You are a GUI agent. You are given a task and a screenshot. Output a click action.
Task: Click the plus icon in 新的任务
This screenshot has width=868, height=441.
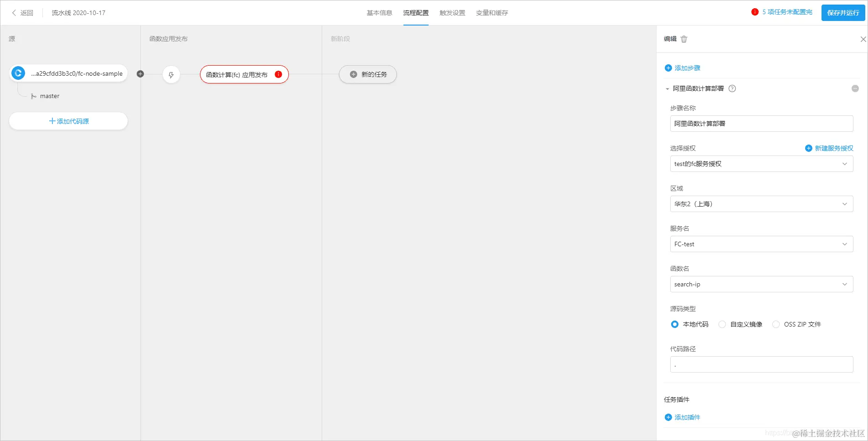pos(353,74)
